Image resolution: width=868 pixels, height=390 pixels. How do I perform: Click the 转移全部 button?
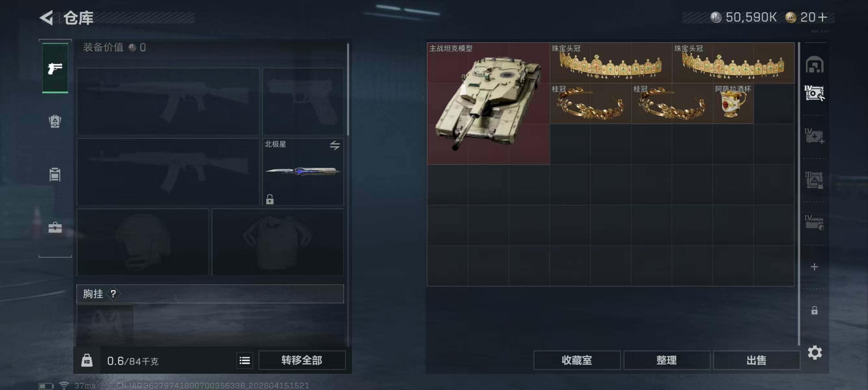pos(302,360)
